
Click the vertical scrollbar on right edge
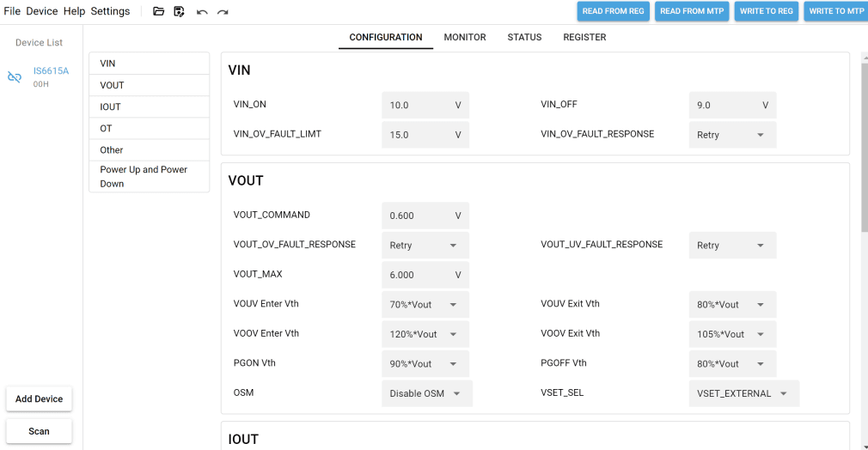[865, 145]
